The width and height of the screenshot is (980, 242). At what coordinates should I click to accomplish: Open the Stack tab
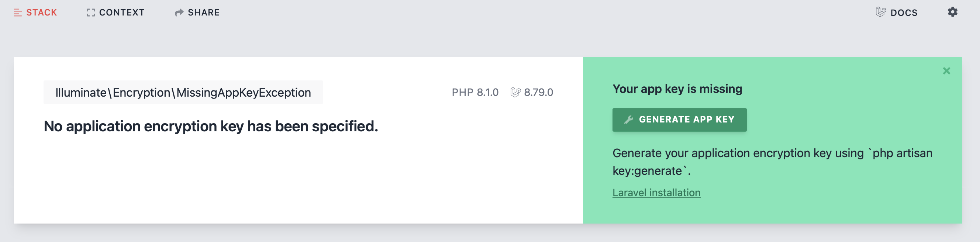[x=35, y=13]
